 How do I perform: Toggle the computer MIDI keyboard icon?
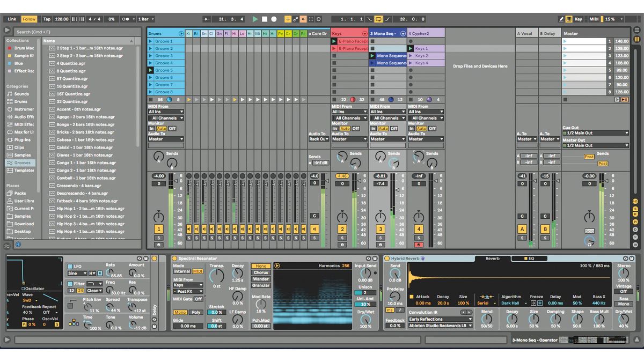pyautogui.click(x=569, y=19)
